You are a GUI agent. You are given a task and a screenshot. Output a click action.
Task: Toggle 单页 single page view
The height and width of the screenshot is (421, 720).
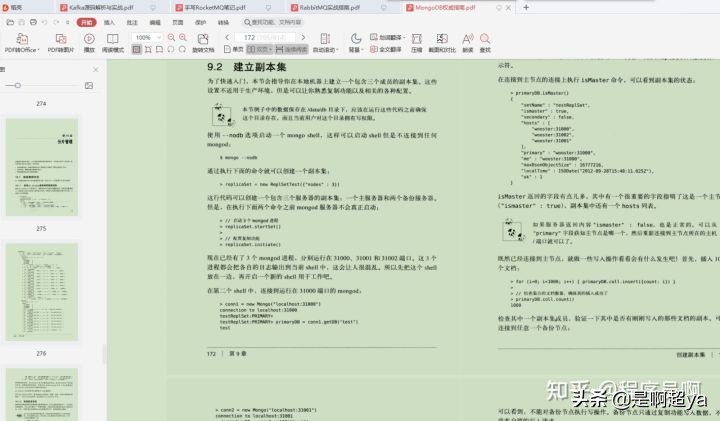coord(234,49)
